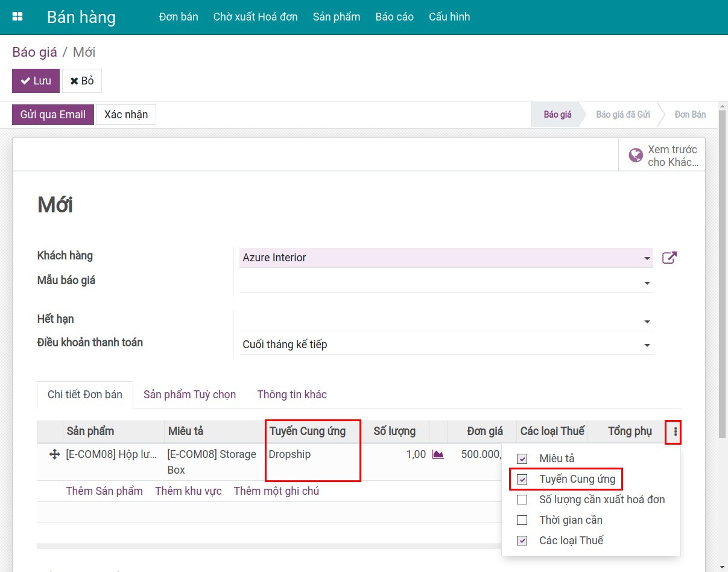728x572 pixels.
Task: Click the [E-COM08] Storage Box description cell
Action: [215, 462]
